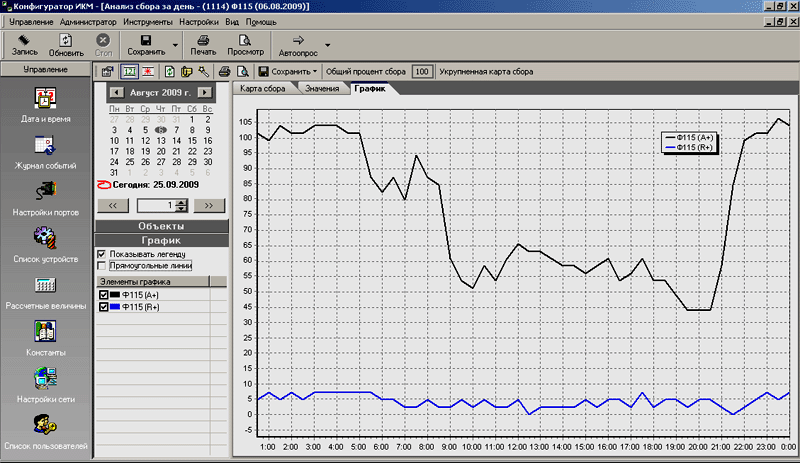Image resolution: width=800 pixels, height=463 pixels.
Task: Open the Администратор menu
Action: (x=88, y=22)
